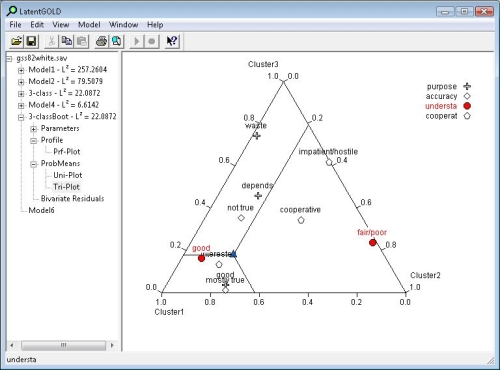Collapse the 3-classBoot tree node
The width and height of the screenshot is (500, 370).
point(21,117)
